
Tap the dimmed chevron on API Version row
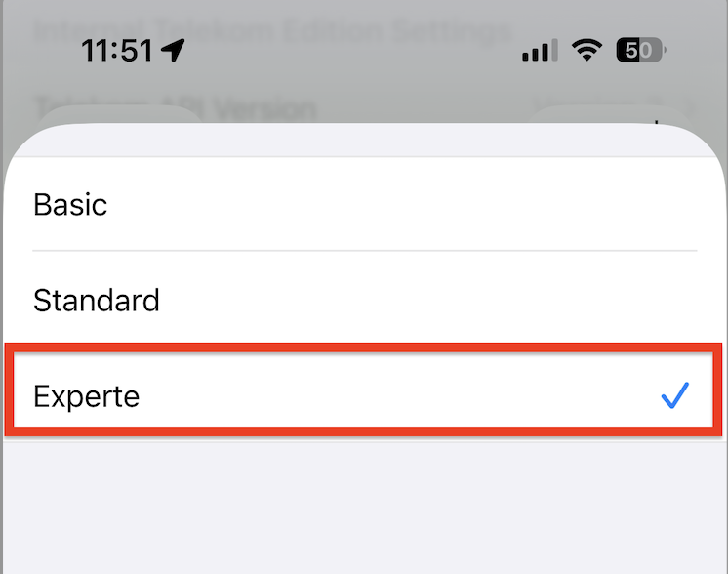[691, 107]
